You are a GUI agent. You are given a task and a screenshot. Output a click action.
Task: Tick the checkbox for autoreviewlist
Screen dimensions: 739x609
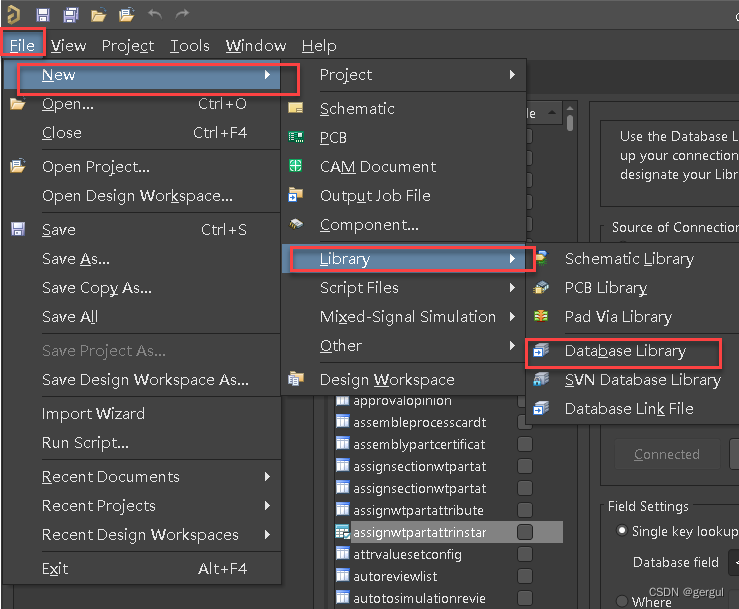point(525,576)
